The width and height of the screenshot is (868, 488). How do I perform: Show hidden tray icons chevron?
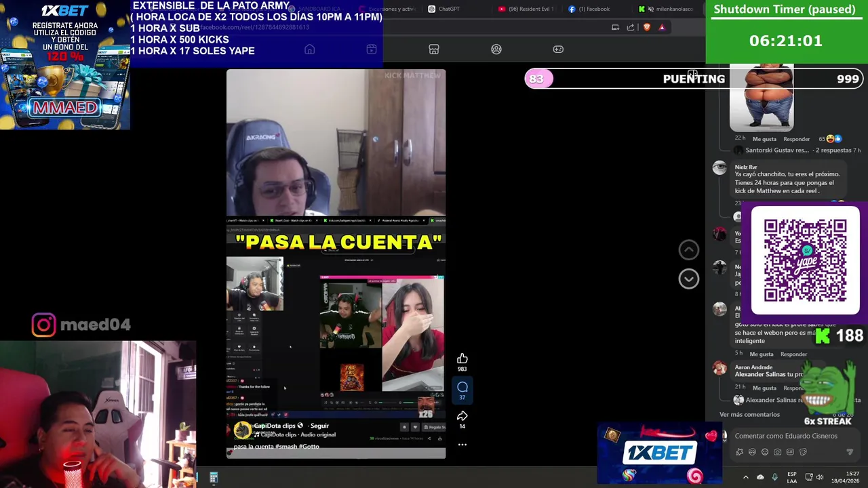click(745, 477)
